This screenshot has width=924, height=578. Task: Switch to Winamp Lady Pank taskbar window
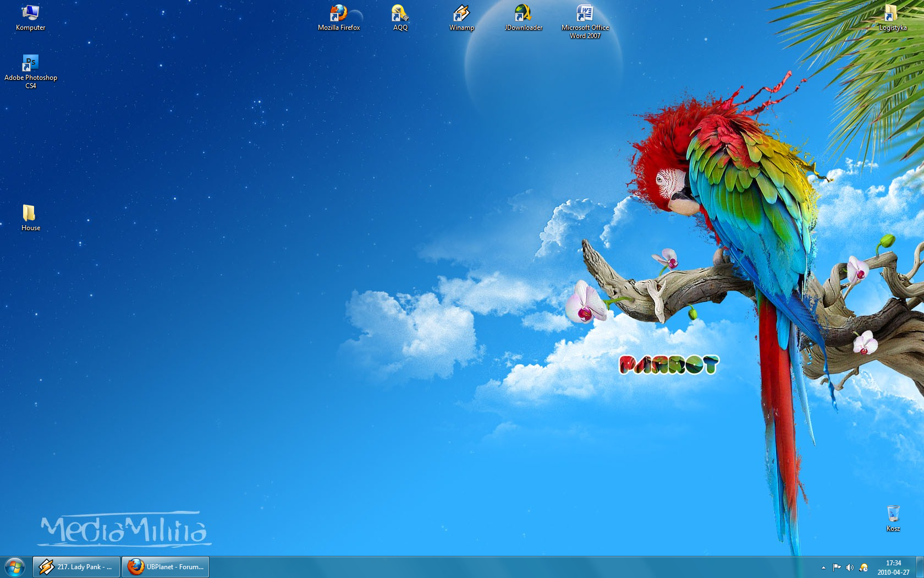pyautogui.click(x=76, y=567)
